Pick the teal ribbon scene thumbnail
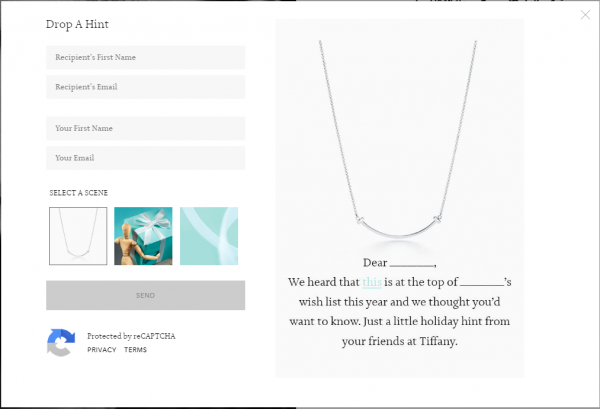The width and height of the screenshot is (600, 409). click(x=209, y=236)
